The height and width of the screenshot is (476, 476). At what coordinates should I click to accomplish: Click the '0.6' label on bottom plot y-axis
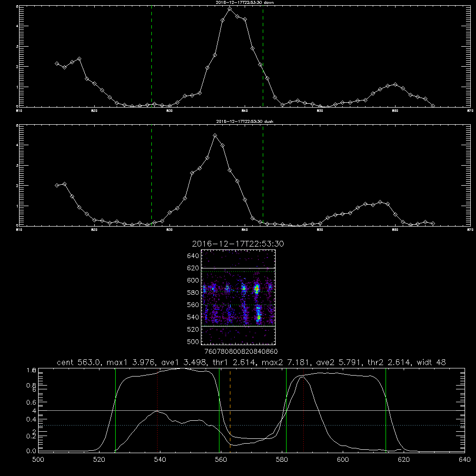tap(31, 402)
